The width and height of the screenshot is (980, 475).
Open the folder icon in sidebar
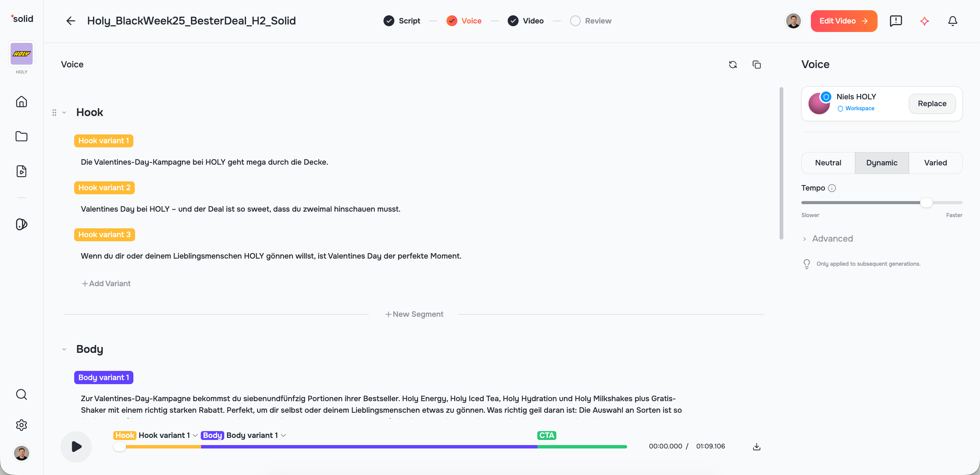tap(22, 136)
